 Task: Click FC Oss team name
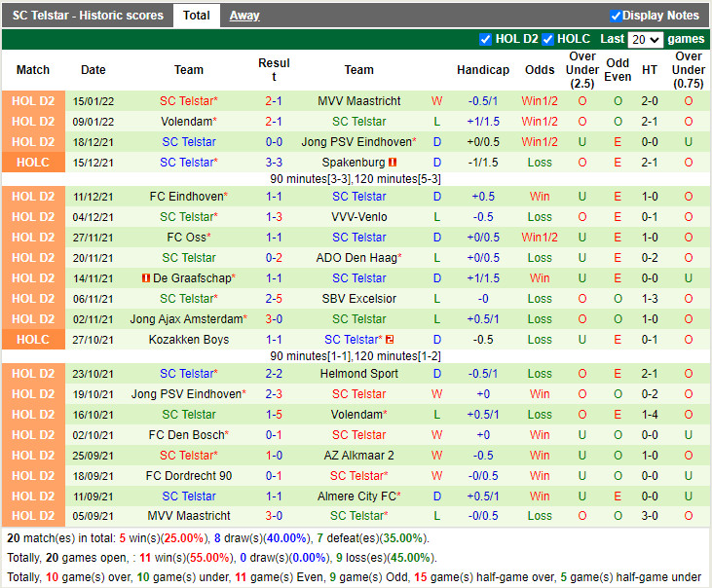click(x=189, y=238)
